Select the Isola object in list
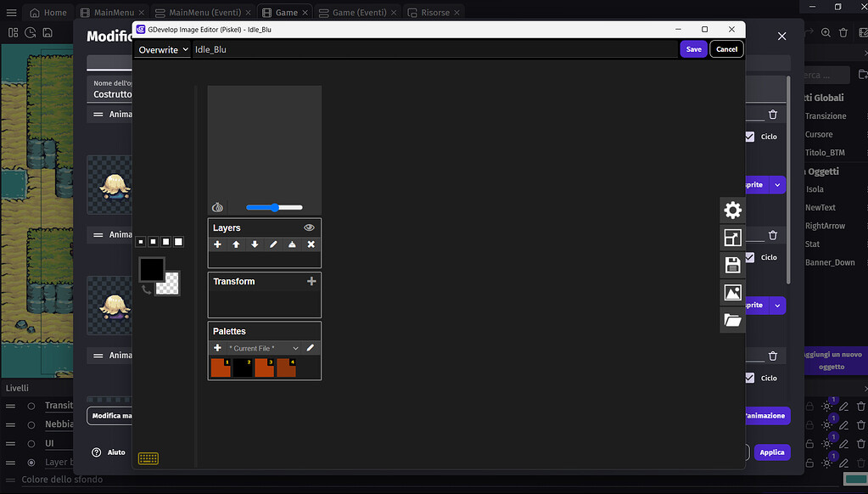Viewport: 868px width, 494px height. pyautogui.click(x=815, y=188)
